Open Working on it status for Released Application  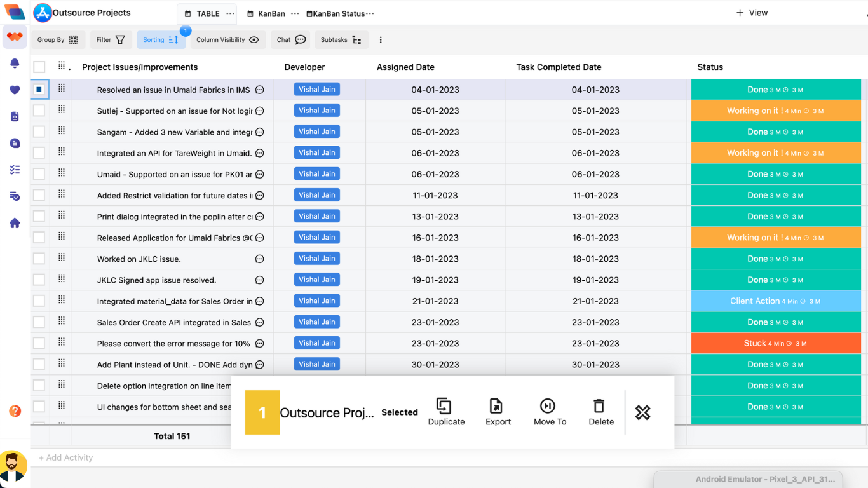(x=776, y=238)
